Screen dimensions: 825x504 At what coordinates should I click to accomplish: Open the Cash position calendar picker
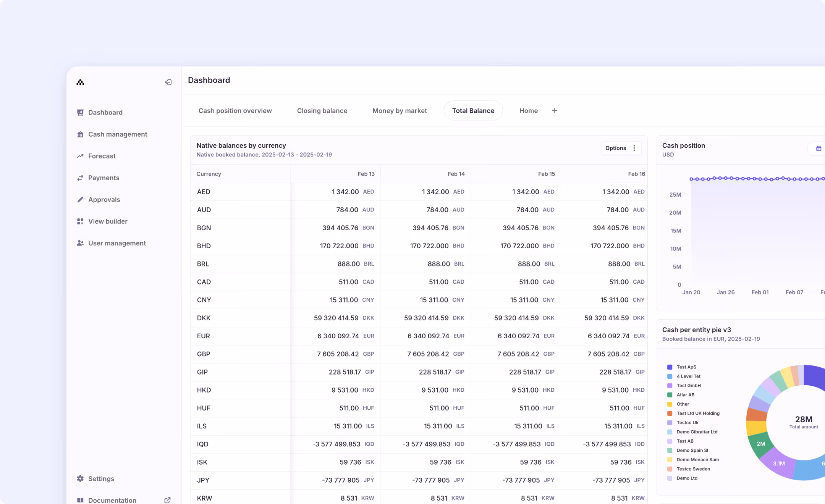819,149
